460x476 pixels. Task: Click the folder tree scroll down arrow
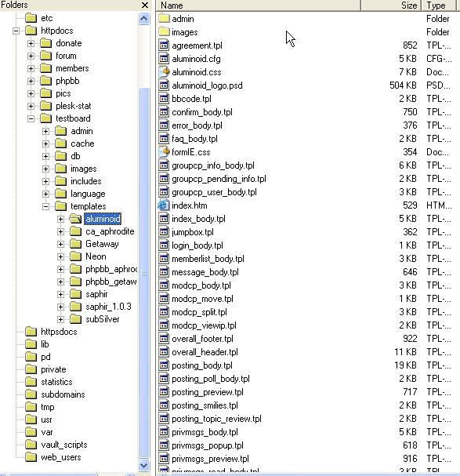pos(144,465)
